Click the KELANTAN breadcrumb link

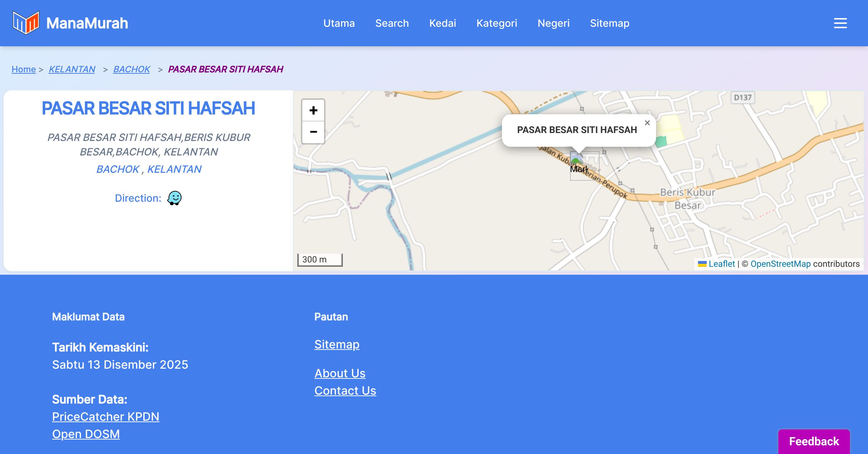pyautogui.click(x=72, y=69)
